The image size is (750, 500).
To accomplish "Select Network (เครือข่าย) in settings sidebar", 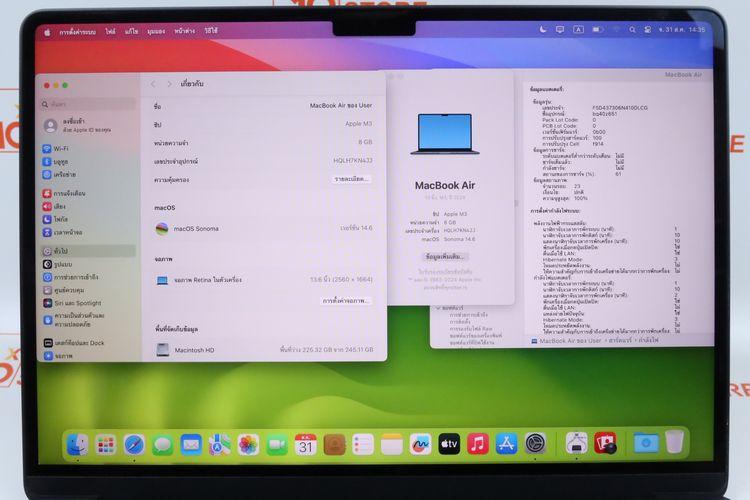I will [59, 175].
